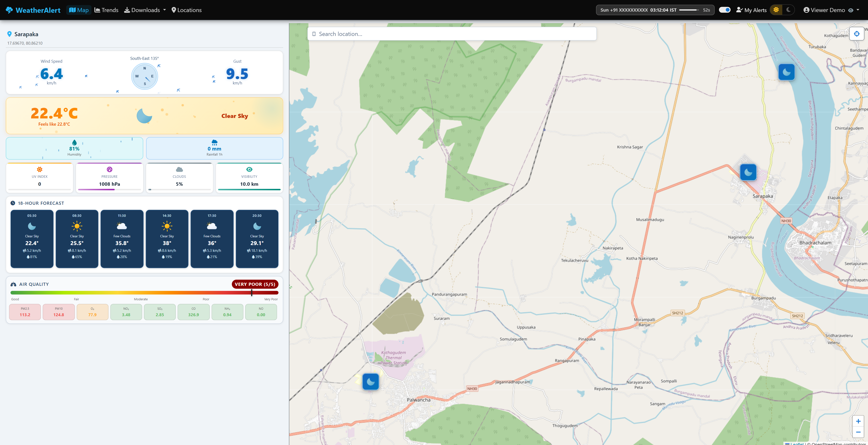Expand the Downloads dropdown menu

click(x=145, y=10)
